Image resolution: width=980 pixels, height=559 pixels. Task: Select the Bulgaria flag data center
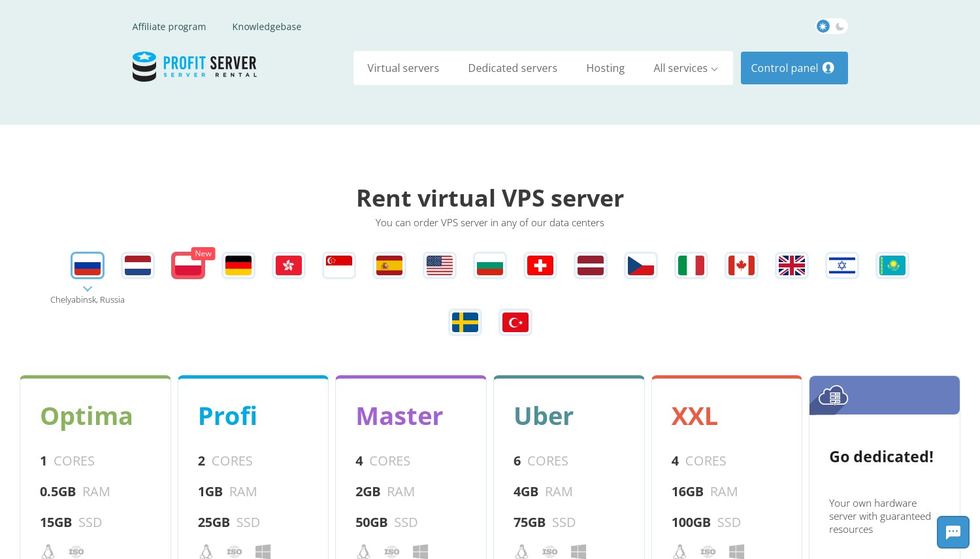(490, 265)
